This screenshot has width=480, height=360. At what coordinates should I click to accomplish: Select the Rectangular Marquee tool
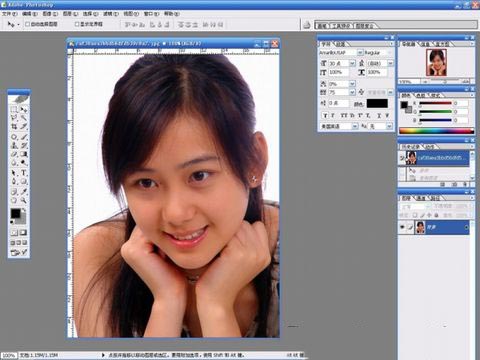(x=14, y=109)
